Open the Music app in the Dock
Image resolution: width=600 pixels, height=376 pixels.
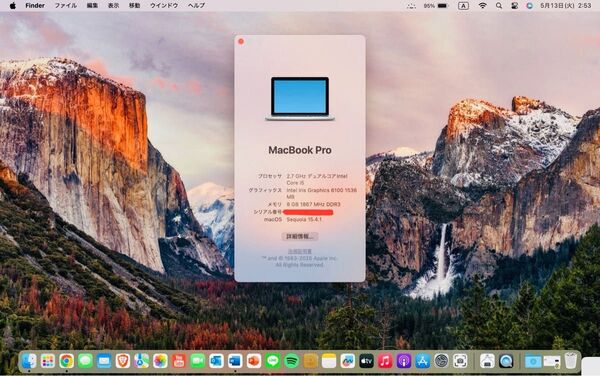coord(385,361)
